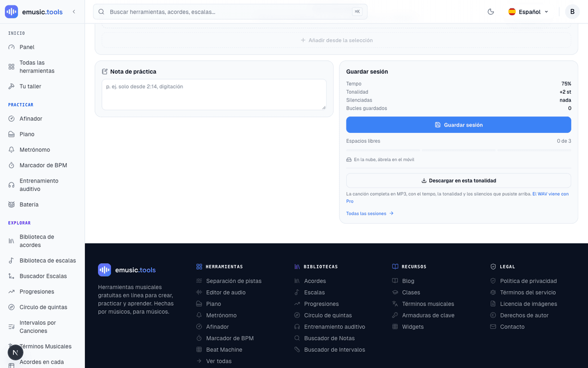This screenshot has width=588, height=368.
Task: Click the Términos del servicio scales icon
Action: click(493, 292)
